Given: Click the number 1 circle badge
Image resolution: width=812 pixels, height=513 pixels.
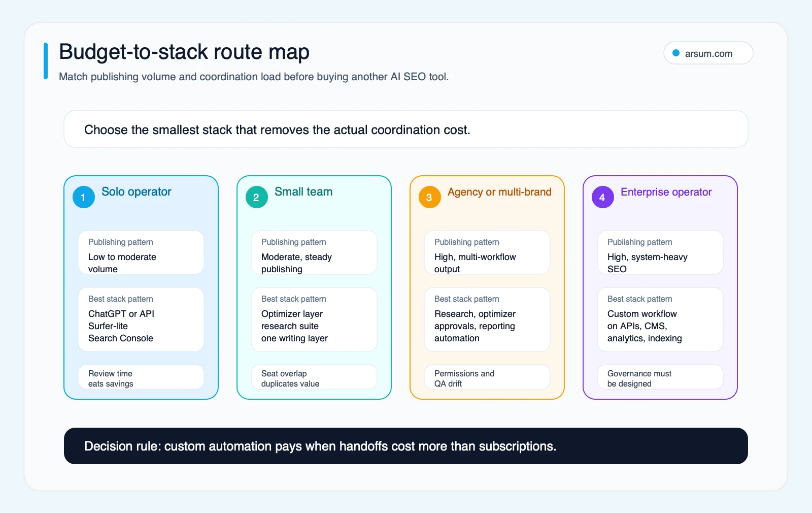Looking at the screenshot, I should pos(84,197).
